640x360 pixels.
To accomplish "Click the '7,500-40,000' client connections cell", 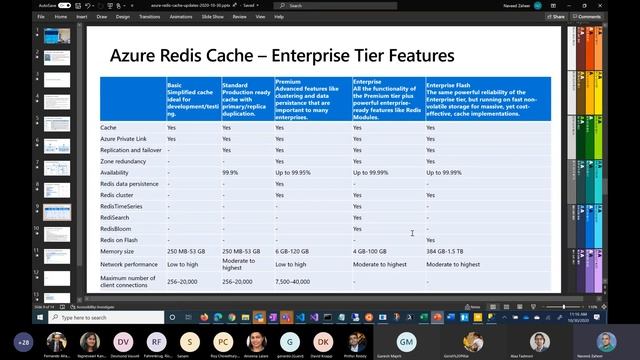I will (292, 282).
